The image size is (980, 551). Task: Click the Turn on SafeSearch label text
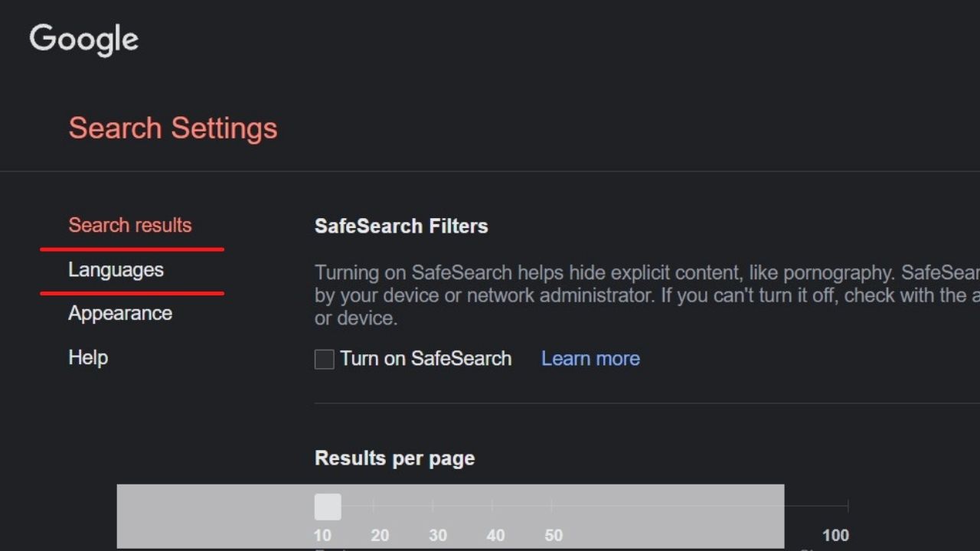coord(426,359)
